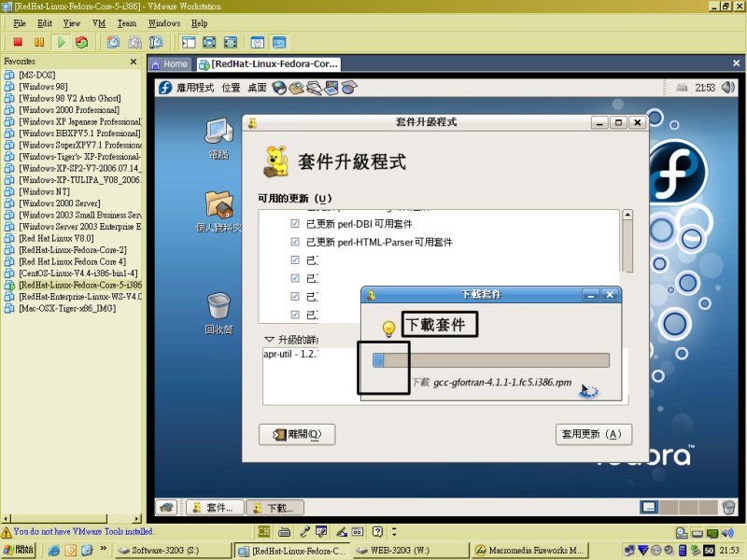
Task: Open the Help menu
Action: point(200,23)
